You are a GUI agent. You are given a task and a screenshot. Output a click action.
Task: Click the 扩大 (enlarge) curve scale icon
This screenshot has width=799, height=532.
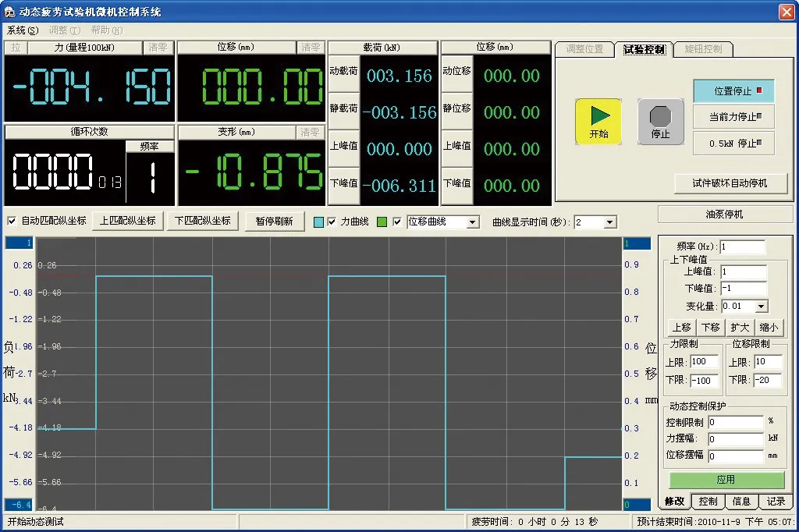(739, 327)
